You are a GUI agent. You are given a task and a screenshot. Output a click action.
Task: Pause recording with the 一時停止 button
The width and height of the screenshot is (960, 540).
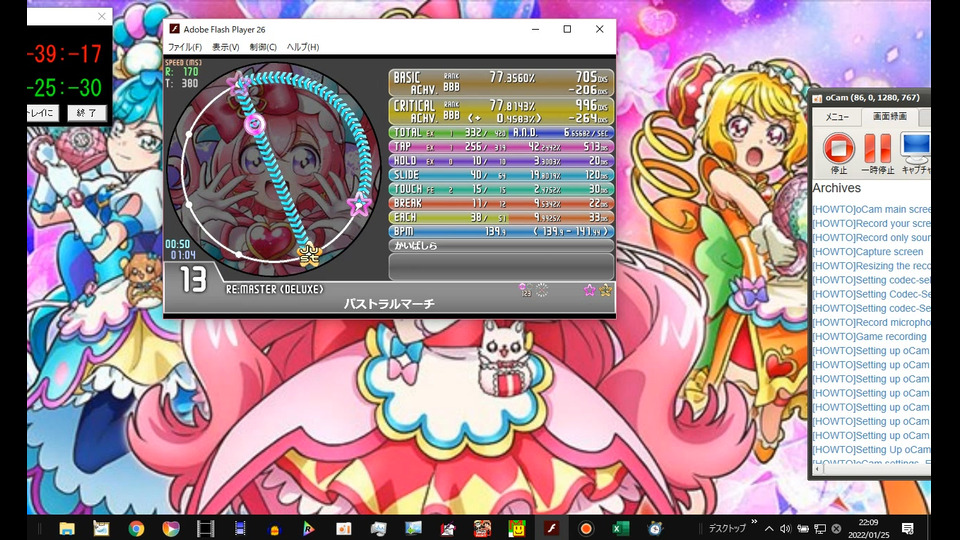pos(877,154)
